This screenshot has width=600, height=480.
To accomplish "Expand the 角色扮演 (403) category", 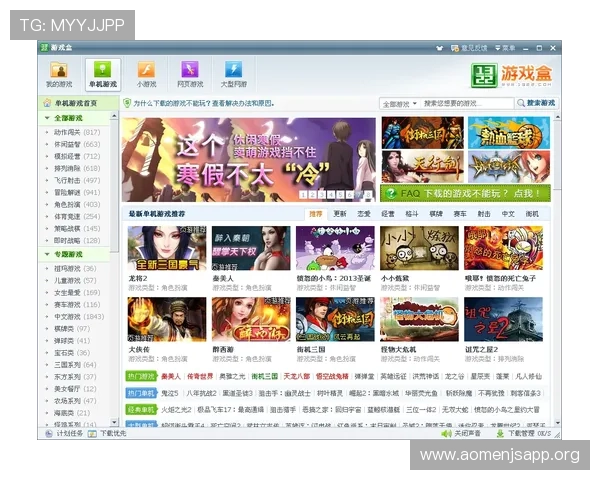I will click(x=77, y=204).
